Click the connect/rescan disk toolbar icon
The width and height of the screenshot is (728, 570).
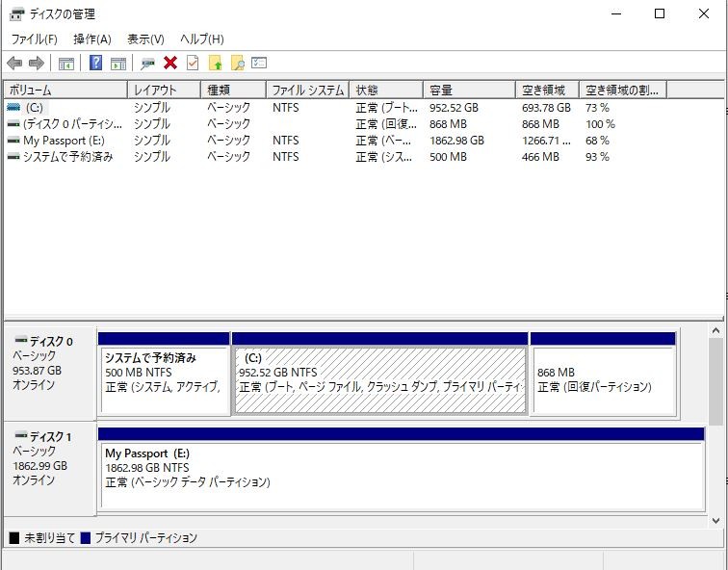(x=147, y=64)
